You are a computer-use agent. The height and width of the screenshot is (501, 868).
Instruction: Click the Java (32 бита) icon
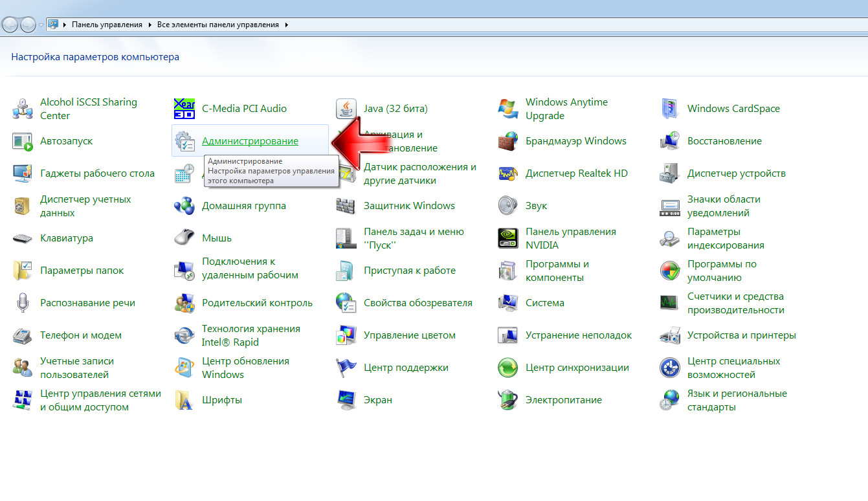coord(346,109)
